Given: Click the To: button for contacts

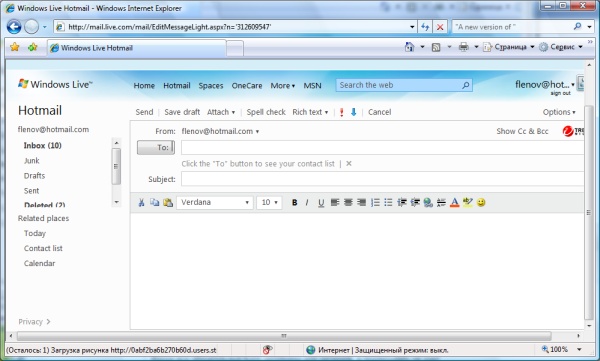Looking at the screenshot, I should pyautogui.click(x=156, y=147).
